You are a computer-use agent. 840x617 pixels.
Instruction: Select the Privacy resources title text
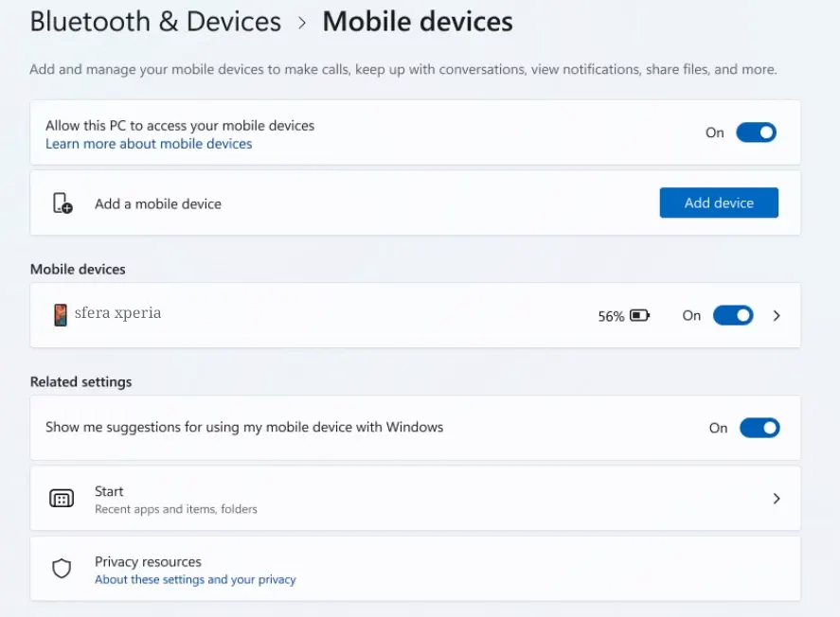(x=148, y=561)
